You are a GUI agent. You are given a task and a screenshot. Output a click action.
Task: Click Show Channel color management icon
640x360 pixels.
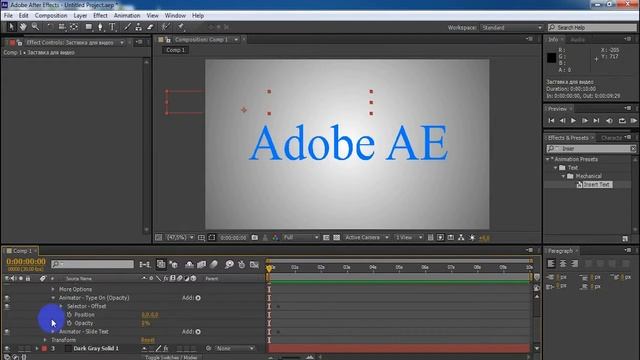click(275, 237)
